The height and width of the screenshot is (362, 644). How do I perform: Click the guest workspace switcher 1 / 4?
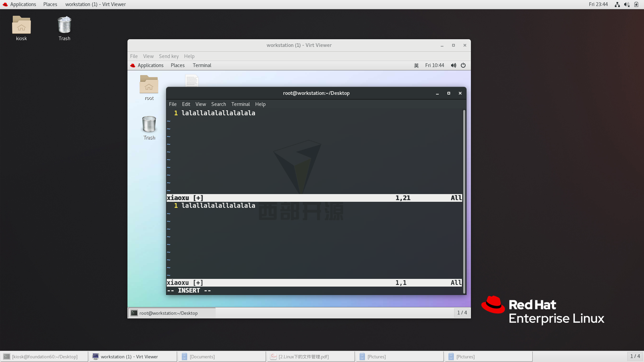coord(462,313)
